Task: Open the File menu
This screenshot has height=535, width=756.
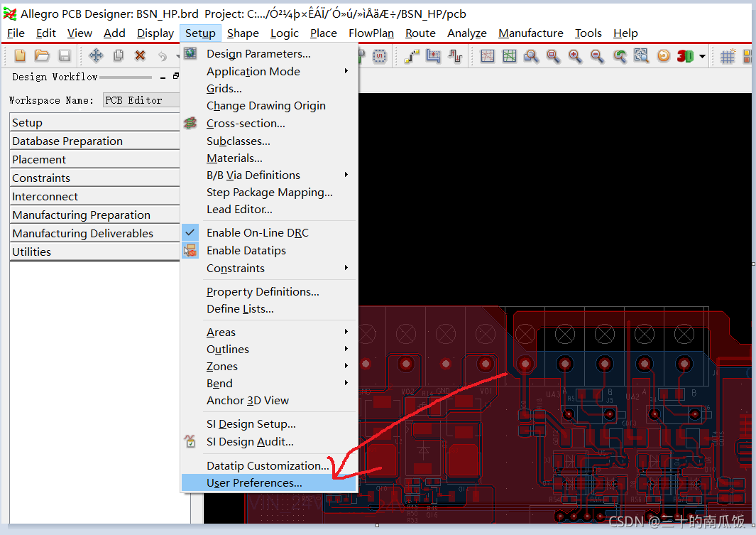Action: click(x=16, y=33)
